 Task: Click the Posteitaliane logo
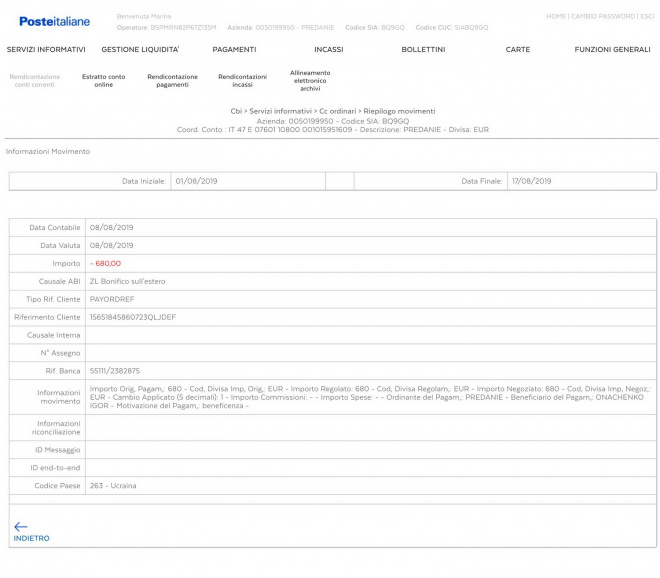54,21
